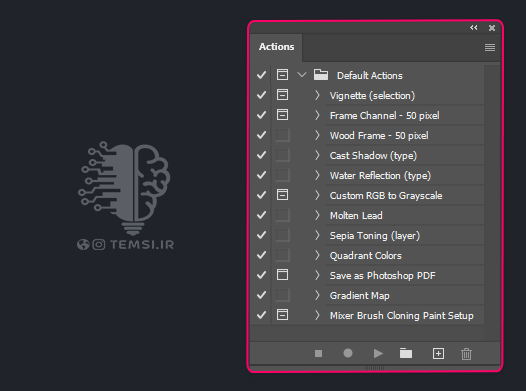
Task: Toggle dialog box for Quadrant Colors
Action: [282, 255]
